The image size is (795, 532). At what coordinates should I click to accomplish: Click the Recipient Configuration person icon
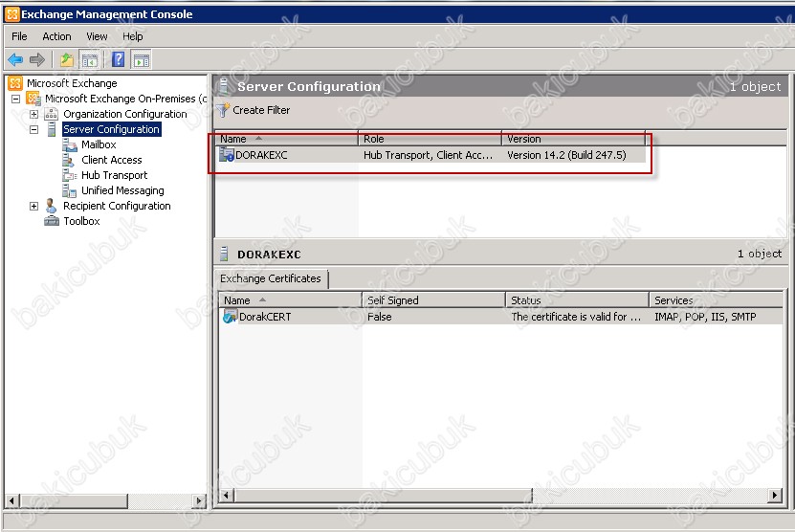[x=51, y=206]
